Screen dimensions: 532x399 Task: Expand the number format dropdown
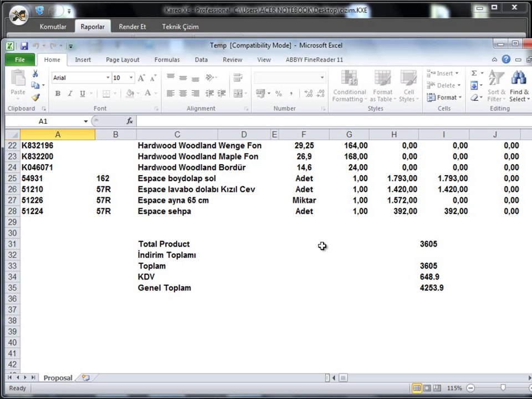tap(322, 78)
